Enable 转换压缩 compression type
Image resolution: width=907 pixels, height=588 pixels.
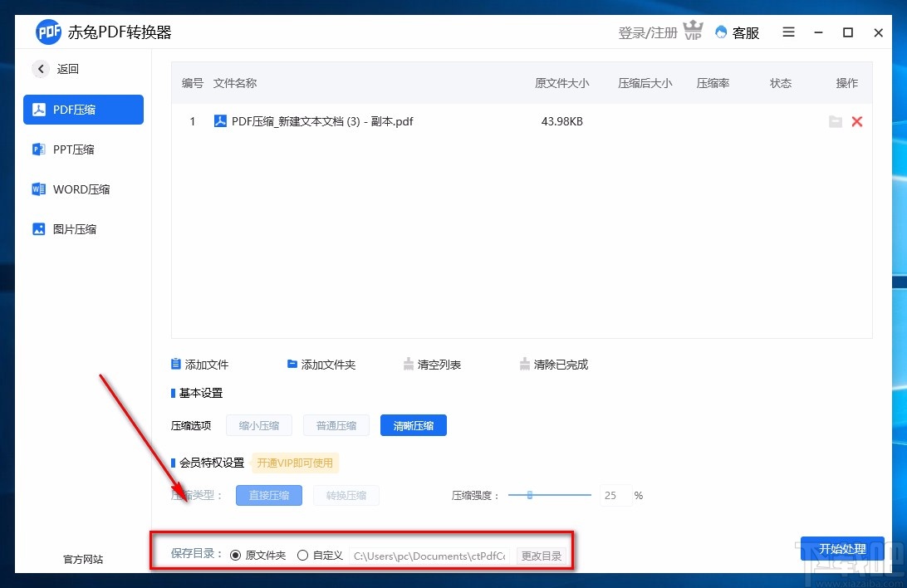tap(346, 495)
